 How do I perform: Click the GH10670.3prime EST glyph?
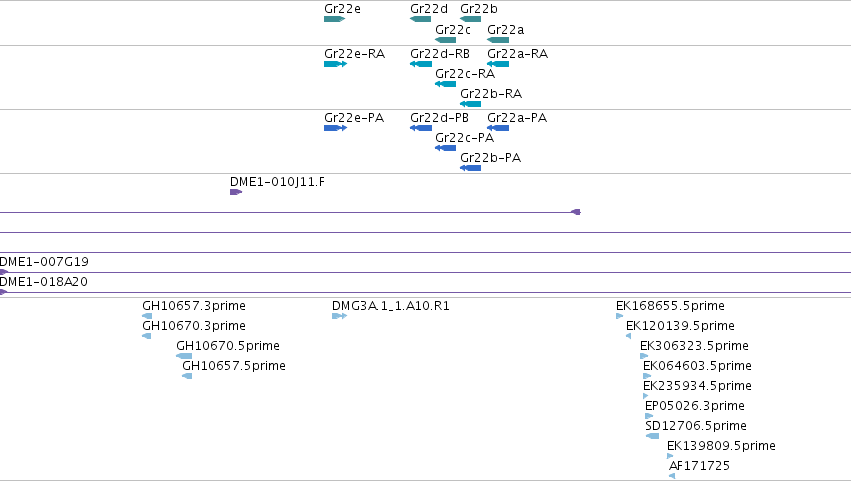147,336
